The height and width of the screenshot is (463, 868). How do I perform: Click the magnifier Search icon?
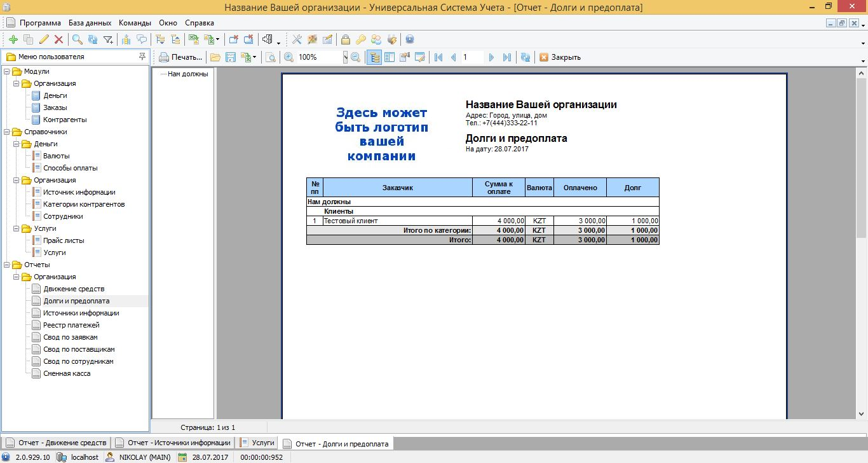[x=78, y=39]
